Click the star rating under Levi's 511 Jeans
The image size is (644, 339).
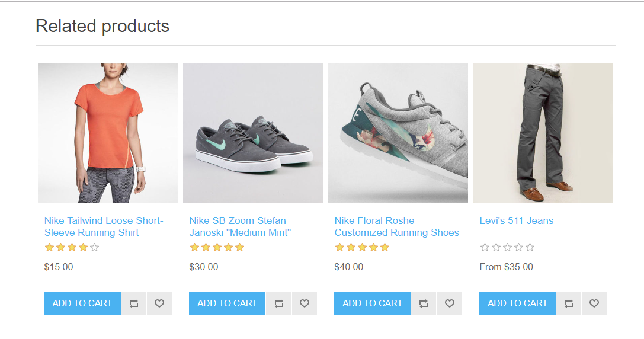(x=507, y=247)
